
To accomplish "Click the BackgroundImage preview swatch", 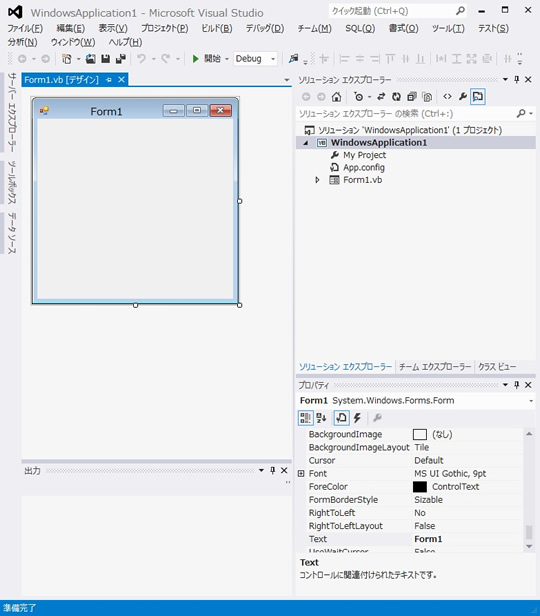I will pos(420,434).
